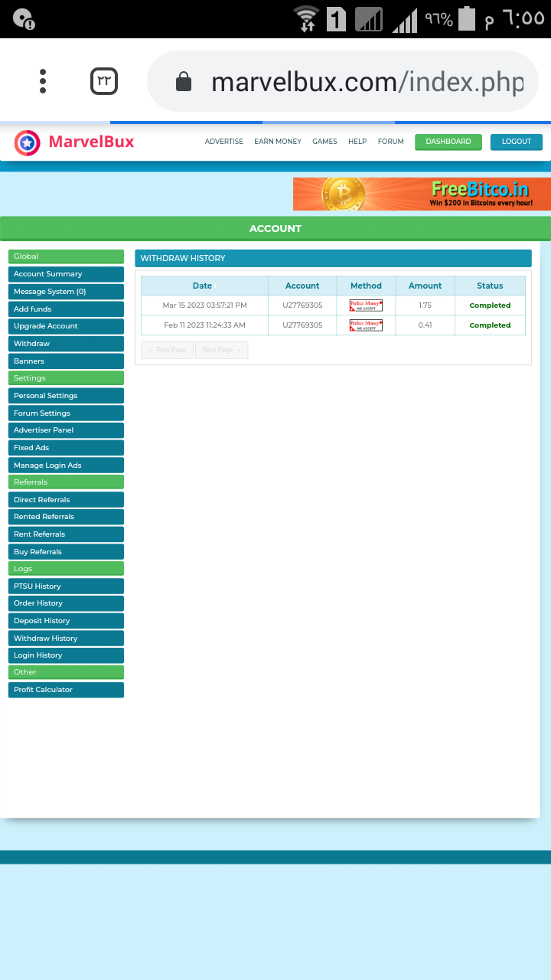Open the browser tab switcher counter
Screen dimensions: 551x980
coord(104,81)
